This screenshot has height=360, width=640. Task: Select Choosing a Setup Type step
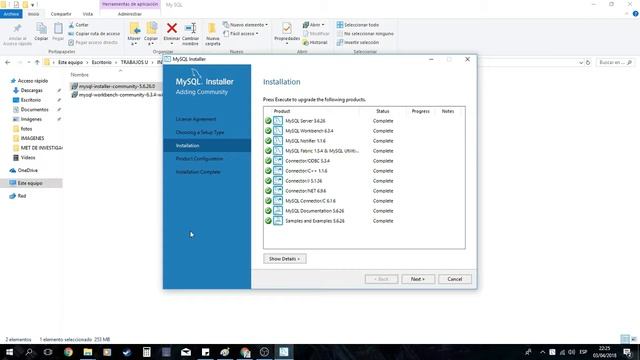point(200,132)
